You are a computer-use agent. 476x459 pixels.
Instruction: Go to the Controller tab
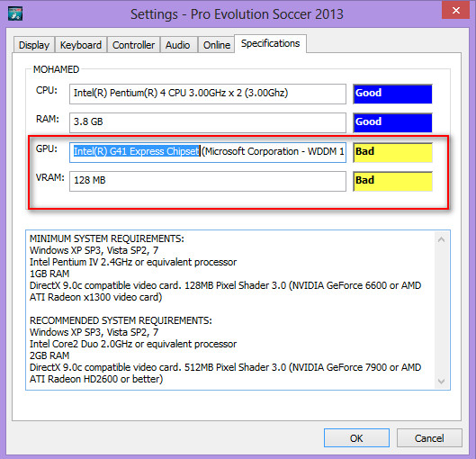[x=133, y=45]
